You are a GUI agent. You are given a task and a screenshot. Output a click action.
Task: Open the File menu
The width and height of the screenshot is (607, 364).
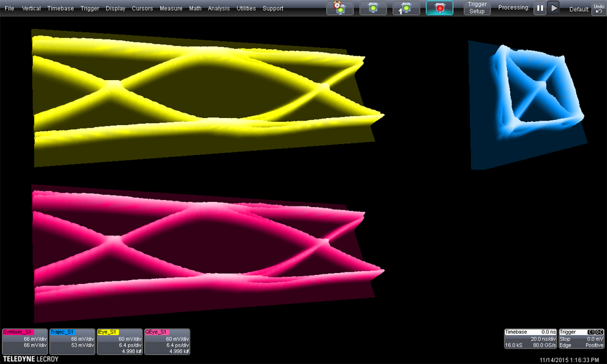[9, 8]
